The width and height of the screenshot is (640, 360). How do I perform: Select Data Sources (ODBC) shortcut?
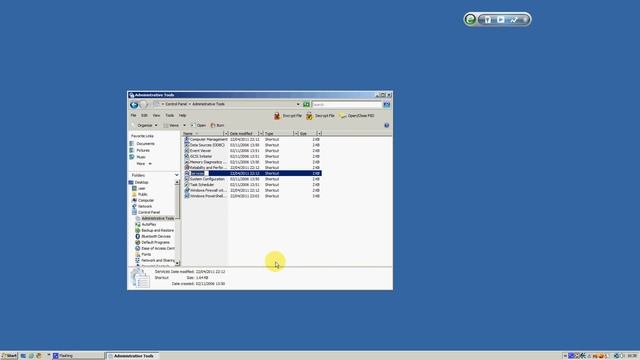click(204, 145)
